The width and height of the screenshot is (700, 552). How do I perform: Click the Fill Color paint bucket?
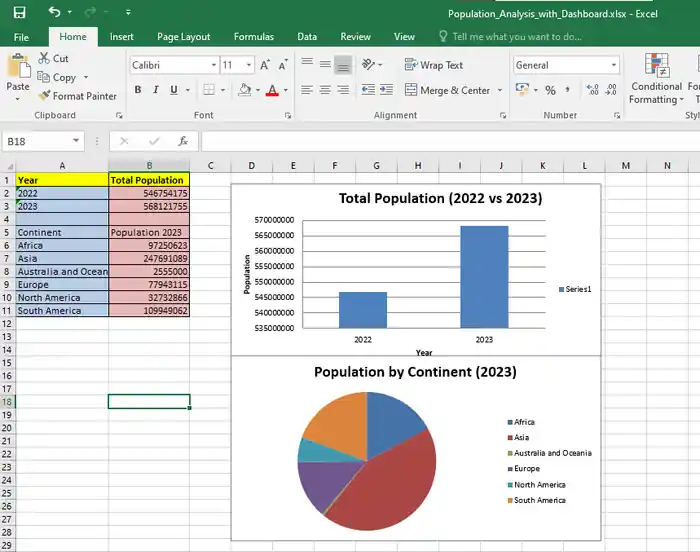pos(244,90)
